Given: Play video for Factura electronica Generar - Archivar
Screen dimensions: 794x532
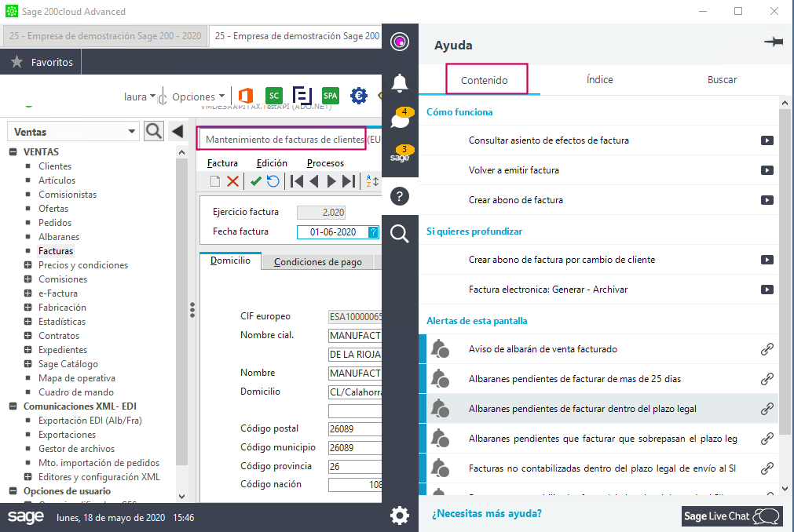Looking at the screenshot, I should click(x=767, y=290).
